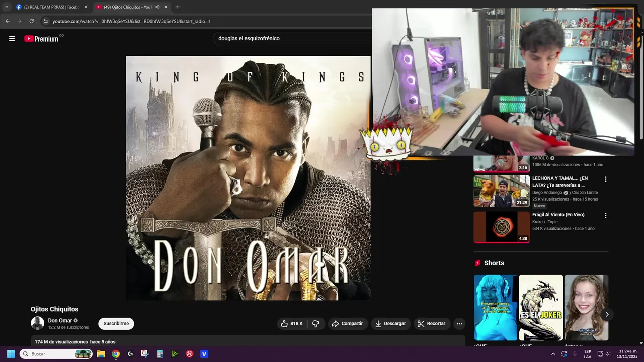Reload the YouTube page
Viewport: 644px width, 362px height.
(x=31, y=21)
